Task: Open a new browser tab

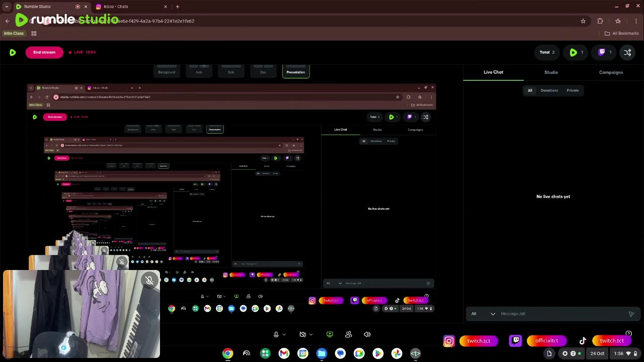Action: click(178, 7)
